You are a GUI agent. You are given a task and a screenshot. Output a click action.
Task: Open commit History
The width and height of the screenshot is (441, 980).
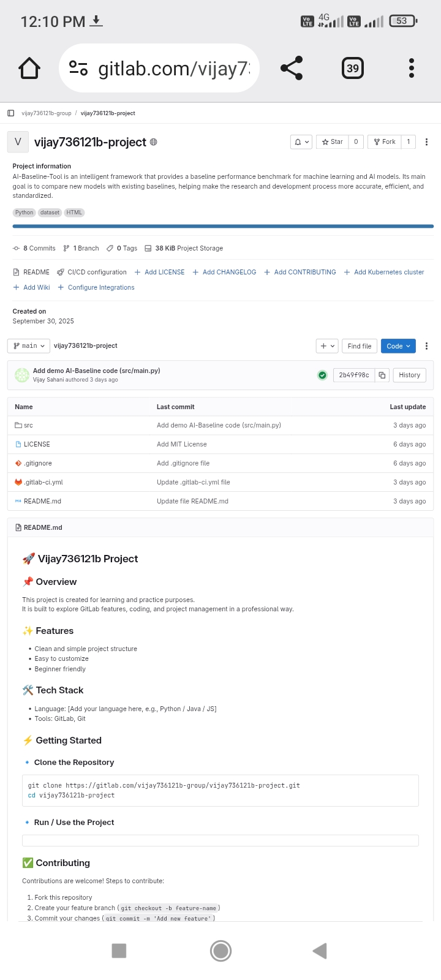point(410,375)
